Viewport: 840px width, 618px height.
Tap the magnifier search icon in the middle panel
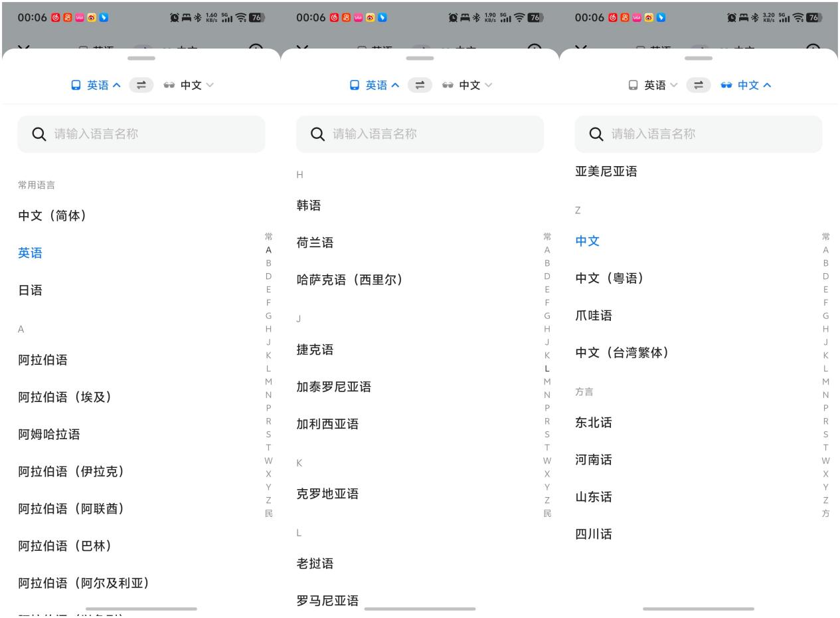[318, 134]
